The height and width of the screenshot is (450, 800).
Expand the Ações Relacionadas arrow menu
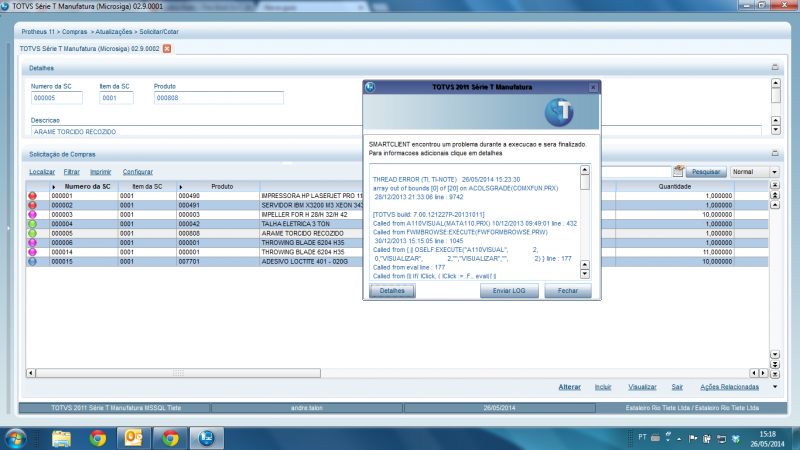[x=775, y=387]
